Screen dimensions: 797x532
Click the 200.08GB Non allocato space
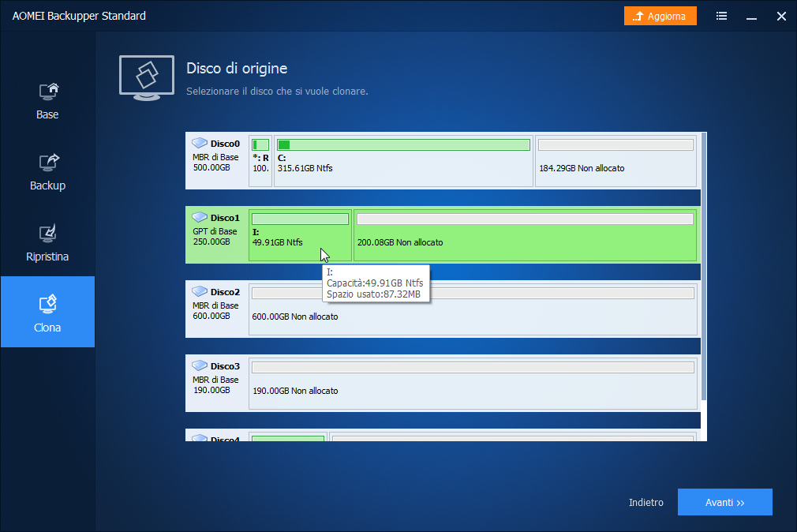coord(525,235)
